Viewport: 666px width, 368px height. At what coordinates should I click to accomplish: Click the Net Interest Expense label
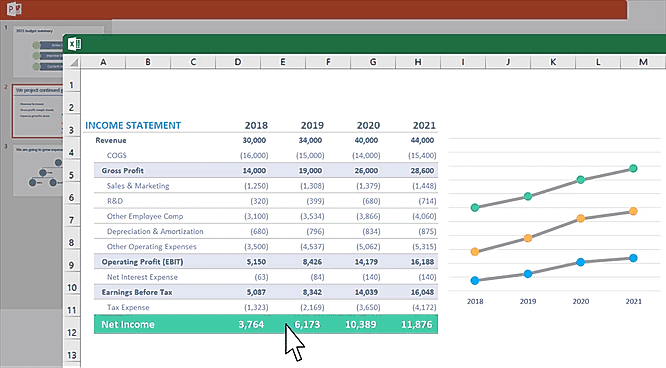click(x=142, y=277)
